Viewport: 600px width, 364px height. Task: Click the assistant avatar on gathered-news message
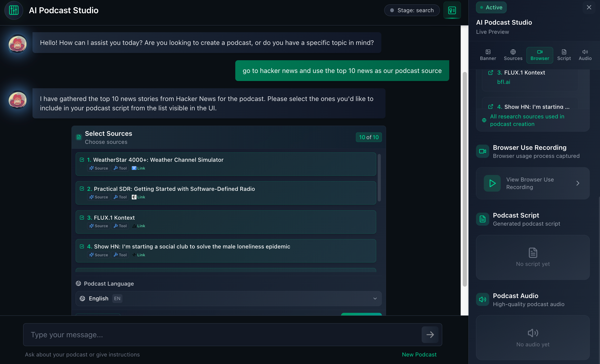pos(18,100)
